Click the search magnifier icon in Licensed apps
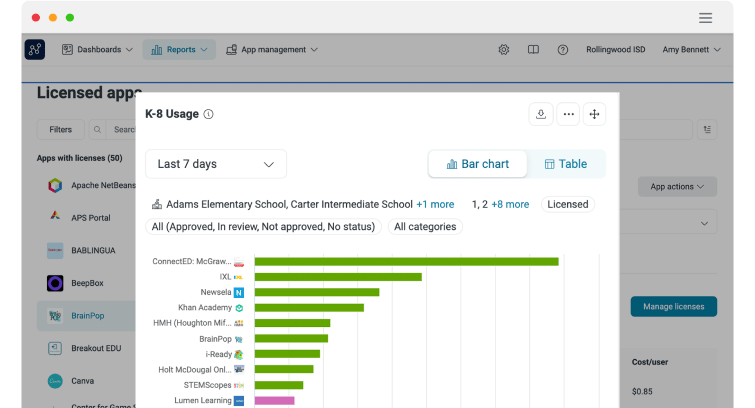 click(97, 130)
